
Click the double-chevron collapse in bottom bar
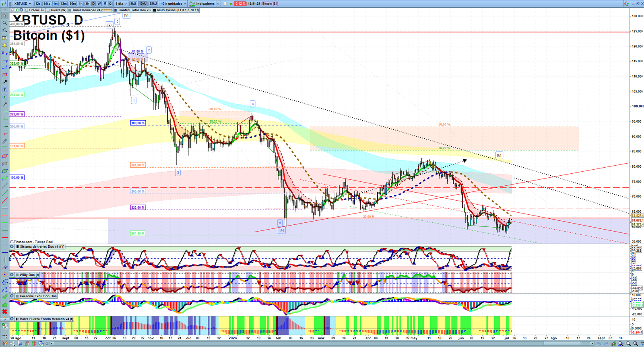tap(47, 343)
